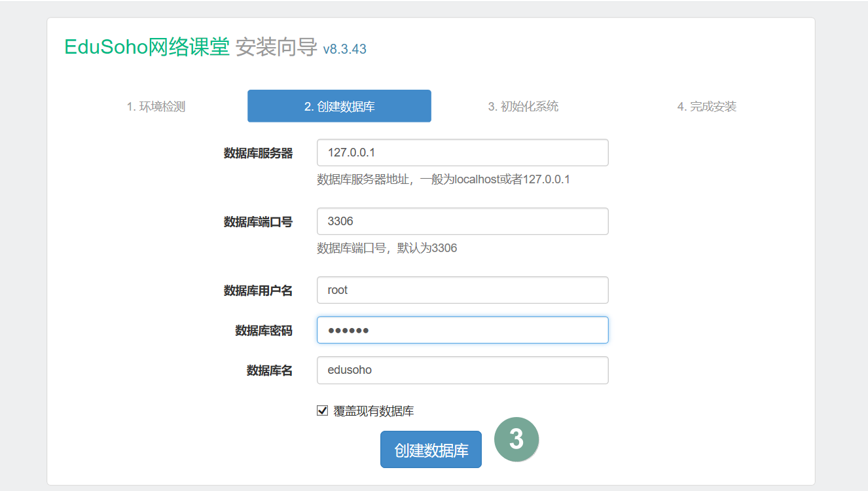Click the 数据库服务器 label
This screenshot has width=868, height=491.
coord(258,153)
